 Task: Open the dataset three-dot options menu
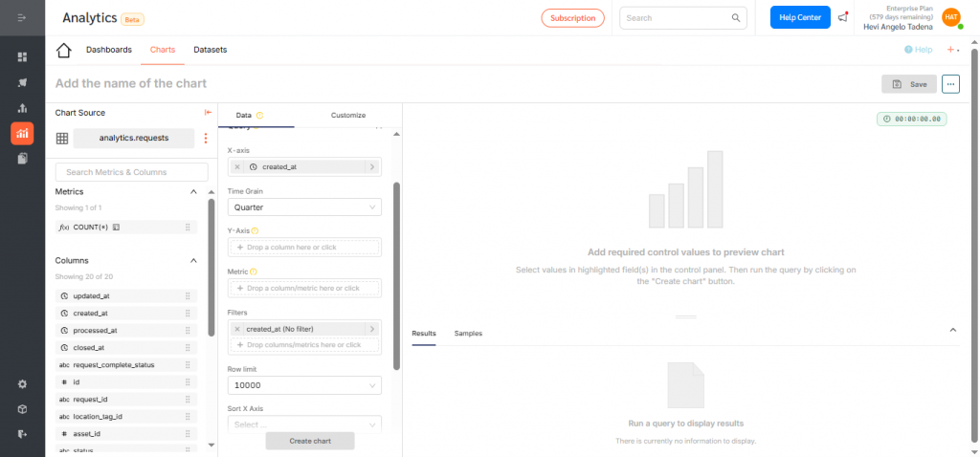click(x=205, y=138)
